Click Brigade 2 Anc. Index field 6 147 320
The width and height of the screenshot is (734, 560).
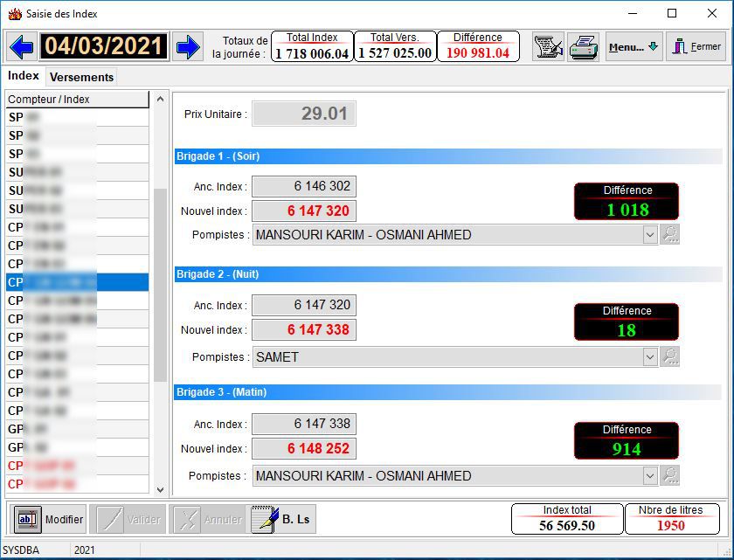[304, 305]
